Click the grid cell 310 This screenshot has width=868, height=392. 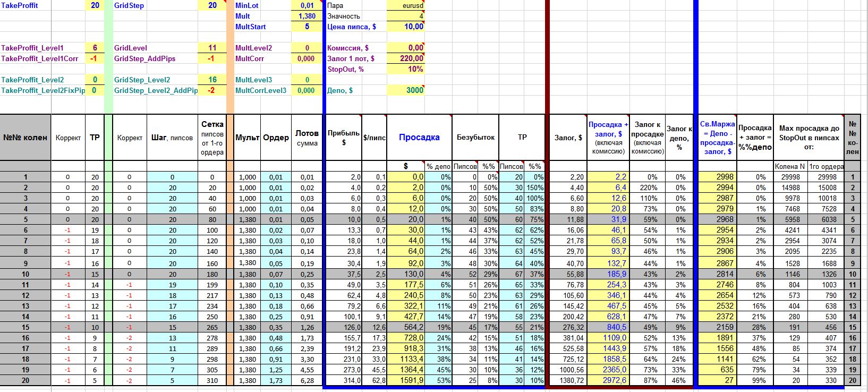point(212,380)
